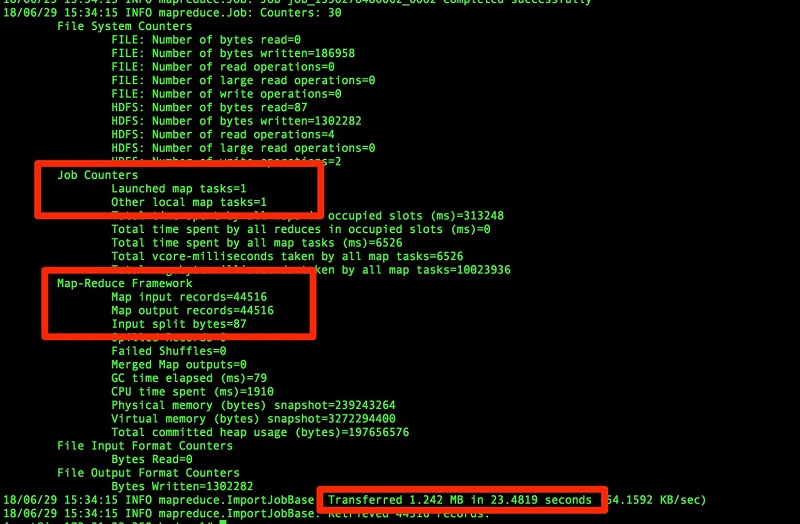Click the 'File System Counters' heading

tap(124, 26)
